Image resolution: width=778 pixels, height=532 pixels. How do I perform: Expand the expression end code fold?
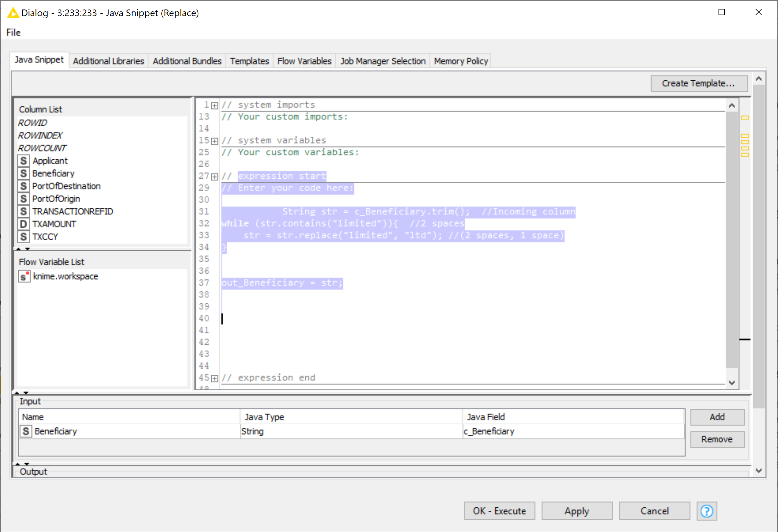point(215,378)
